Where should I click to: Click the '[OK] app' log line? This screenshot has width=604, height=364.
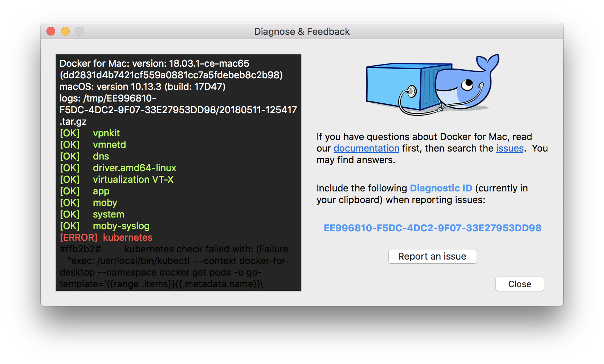pos(85,191)
